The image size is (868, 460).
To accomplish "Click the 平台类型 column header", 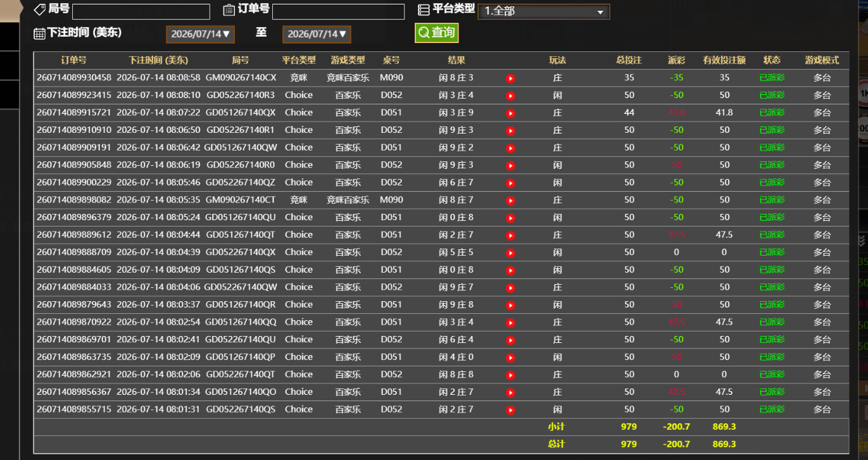I will (x=298, y=60).
